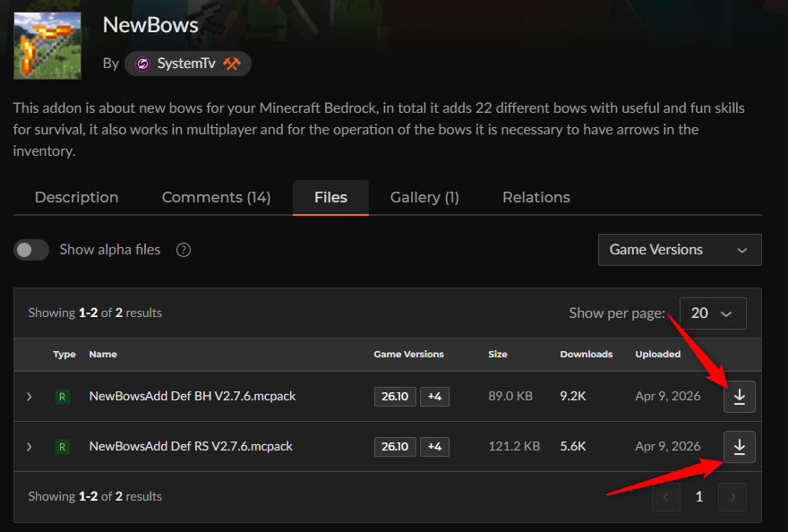Click 26.10 version tag on RS file
Screen dimensions: 788x532
[x=395, y=447]
